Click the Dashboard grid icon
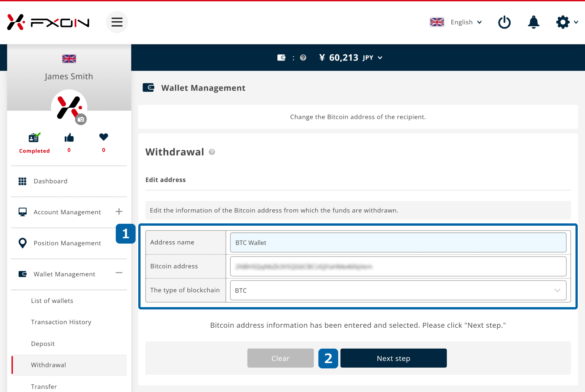Screen dimensions: 585x392 (22, 181)
